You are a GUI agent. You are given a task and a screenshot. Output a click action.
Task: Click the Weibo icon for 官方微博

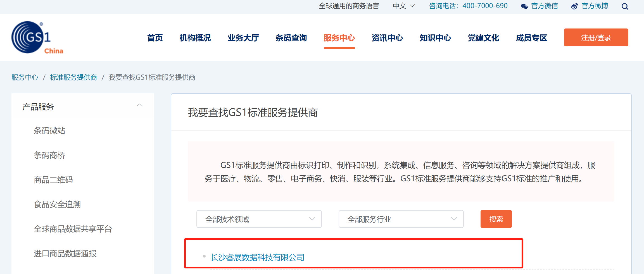tap(574, 6)
